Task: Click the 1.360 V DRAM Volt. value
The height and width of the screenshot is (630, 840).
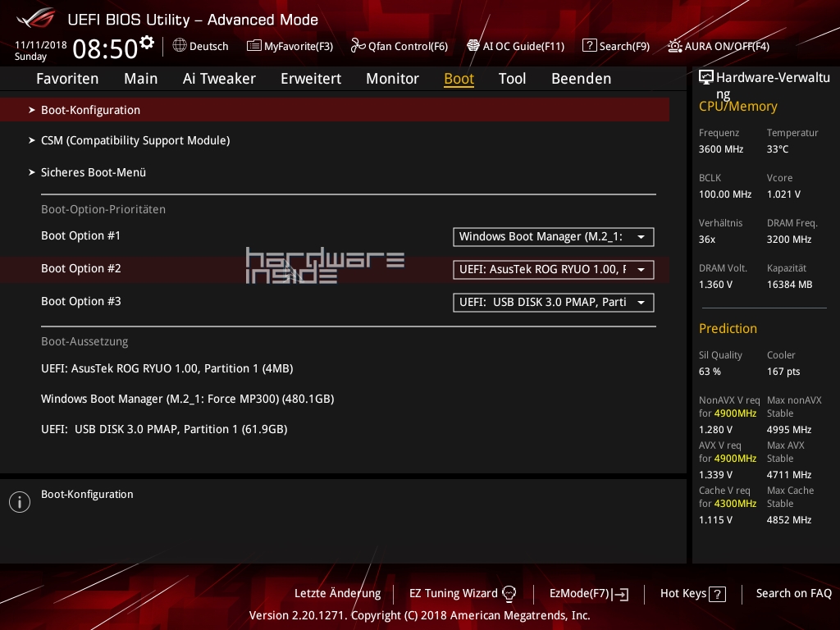Action: click(x=715, y=285)
